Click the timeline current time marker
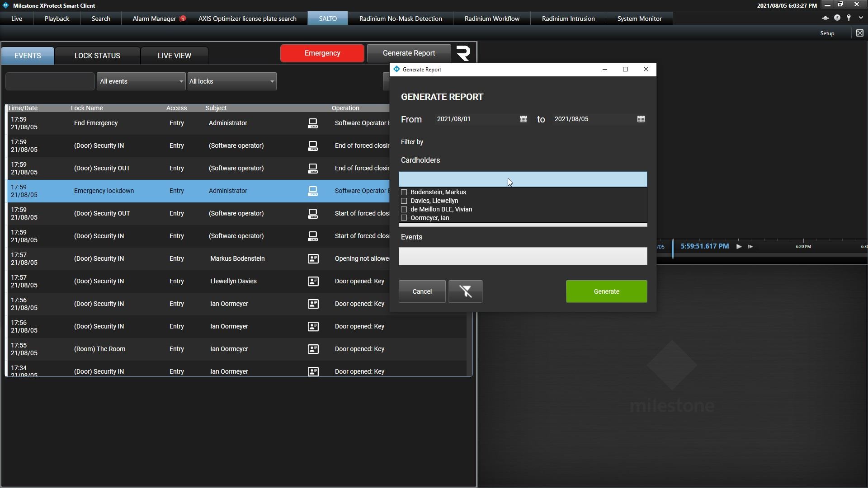The image size is (868, 488). click(x=673, y=249)
